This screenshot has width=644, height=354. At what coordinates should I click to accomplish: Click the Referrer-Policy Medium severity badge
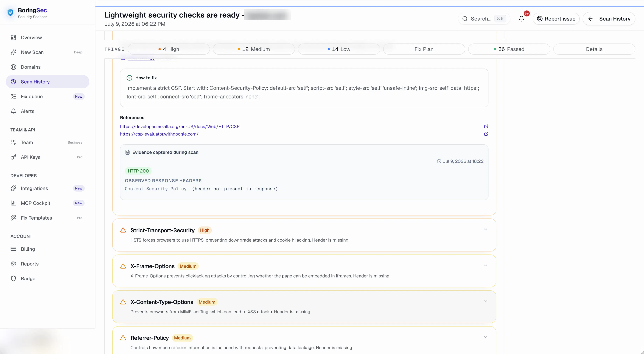point(182,338)
